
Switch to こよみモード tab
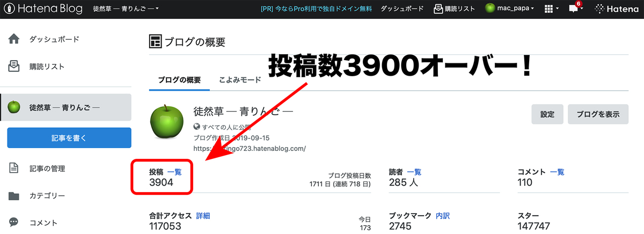pos(240,80)
